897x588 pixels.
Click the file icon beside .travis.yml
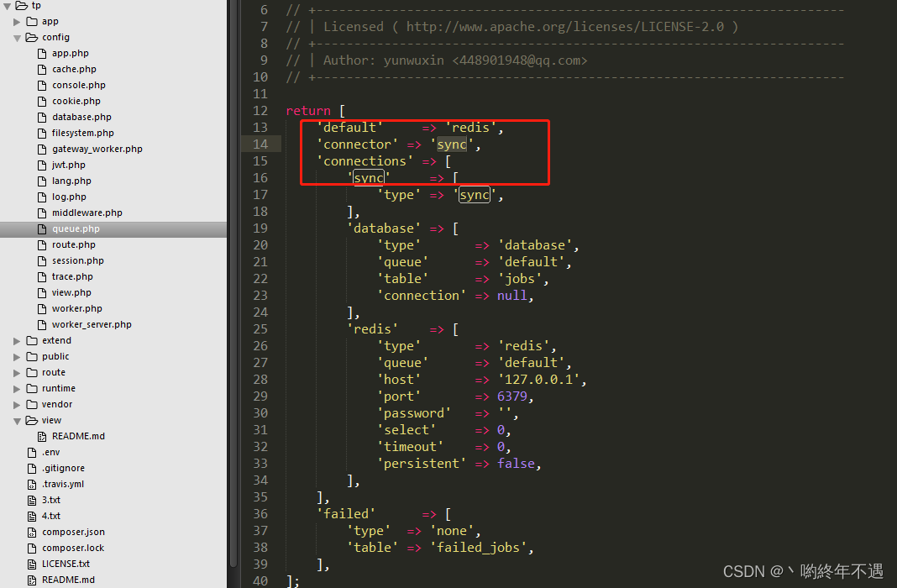pos(32,484)
